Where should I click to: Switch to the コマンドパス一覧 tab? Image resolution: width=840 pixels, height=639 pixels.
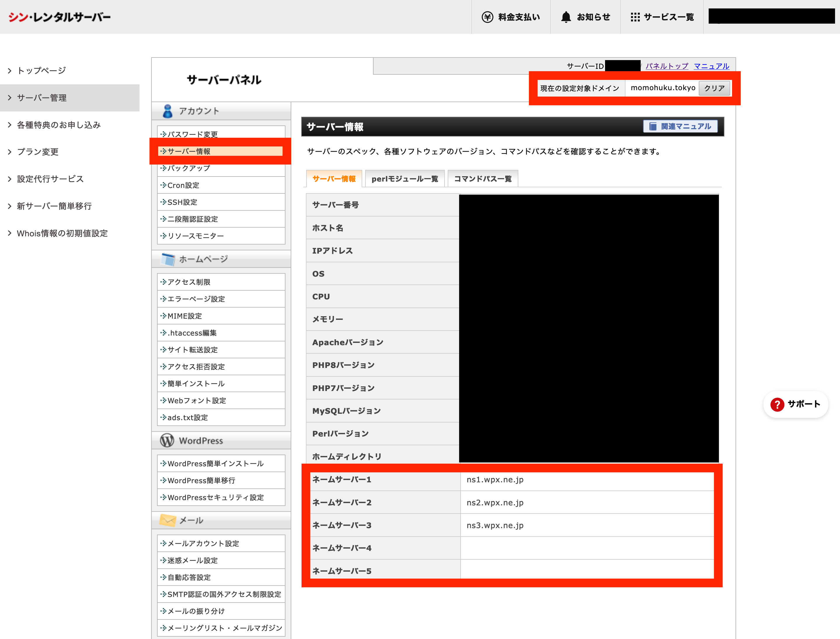(483, 179)
